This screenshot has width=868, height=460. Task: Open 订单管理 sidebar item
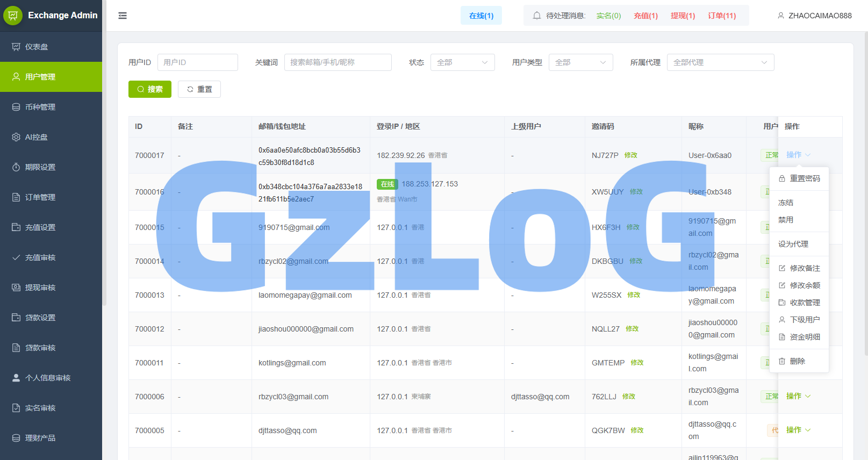coord(51,197)
